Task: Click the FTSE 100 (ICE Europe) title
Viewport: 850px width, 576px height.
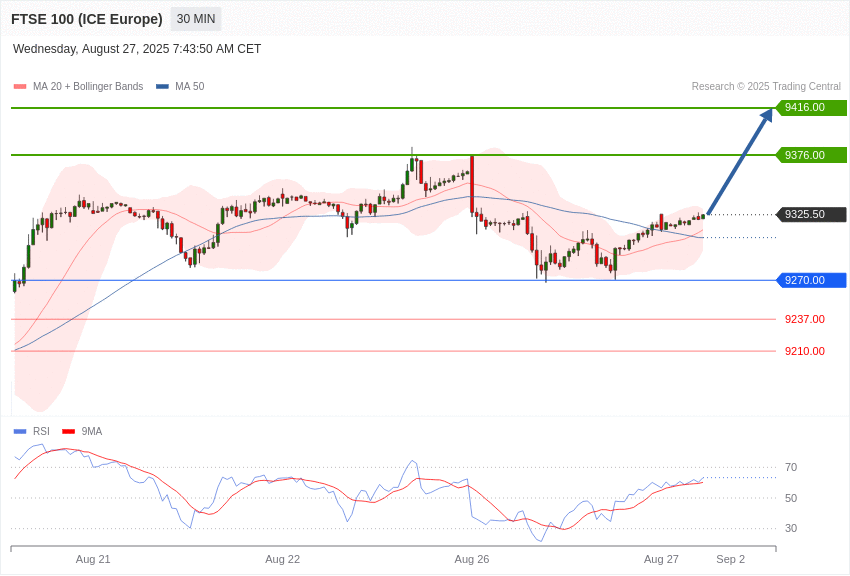Action: (x=88, y=18)
